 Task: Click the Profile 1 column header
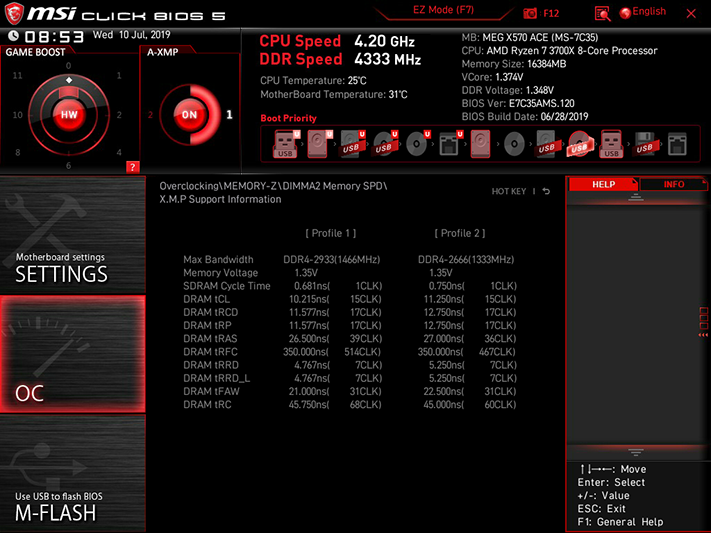coord(331,233)
